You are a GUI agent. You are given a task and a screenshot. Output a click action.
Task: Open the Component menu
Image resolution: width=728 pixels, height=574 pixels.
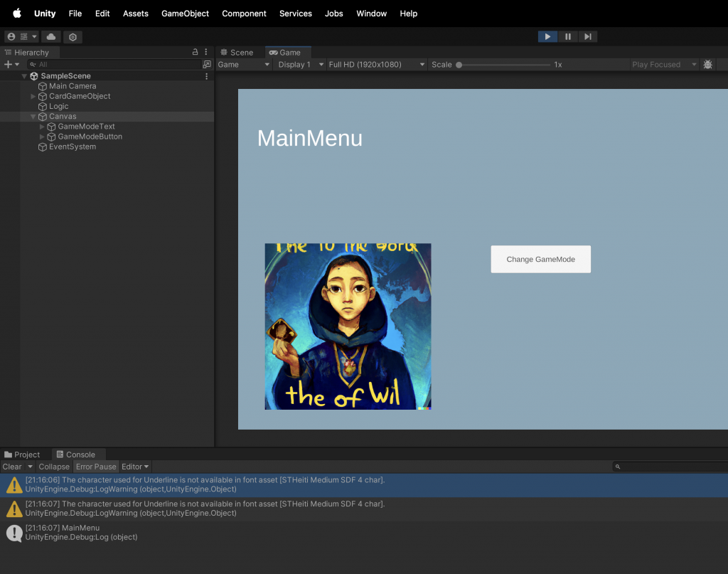point(245,14)
